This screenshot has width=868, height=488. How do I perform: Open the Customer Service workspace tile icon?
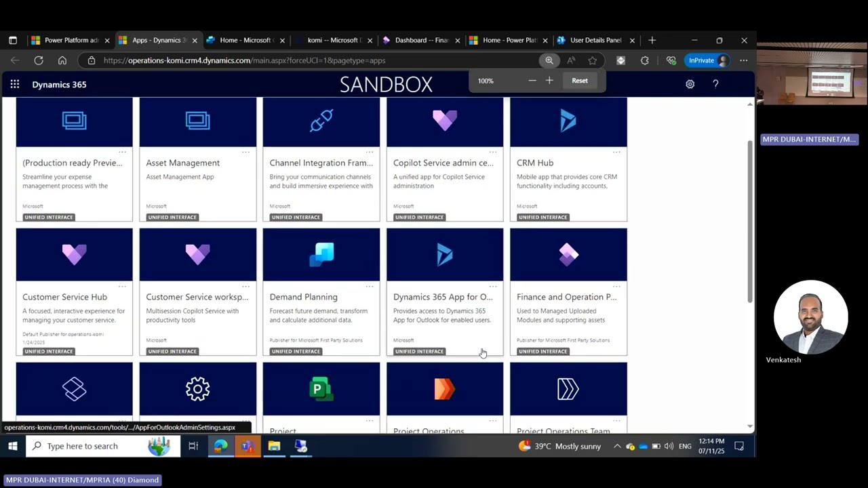[198, 254]
